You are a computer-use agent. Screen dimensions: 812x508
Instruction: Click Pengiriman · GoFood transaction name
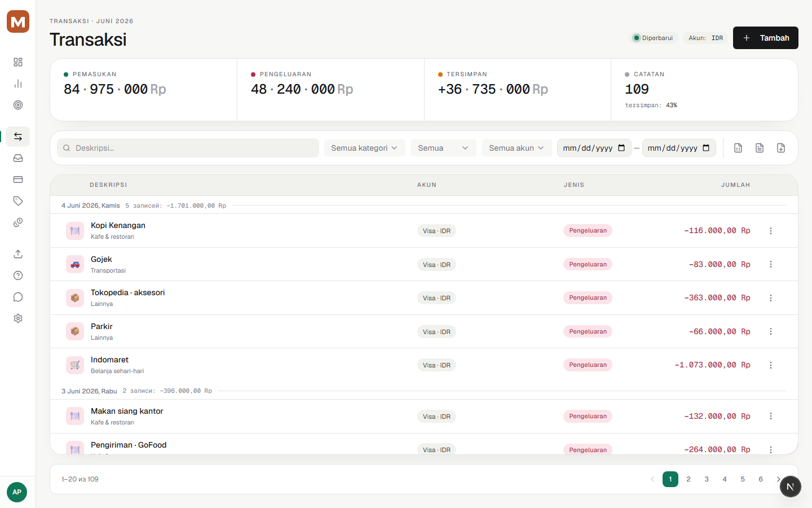[129, 445]
